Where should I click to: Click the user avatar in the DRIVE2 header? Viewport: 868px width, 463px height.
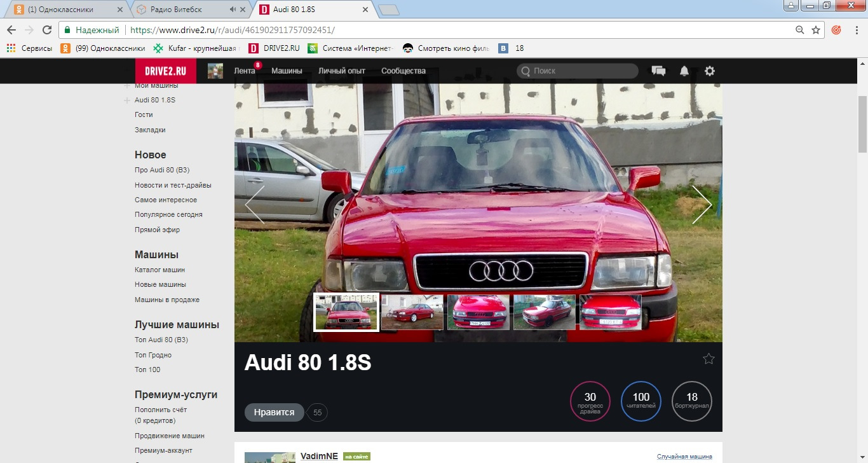point(215,71)
